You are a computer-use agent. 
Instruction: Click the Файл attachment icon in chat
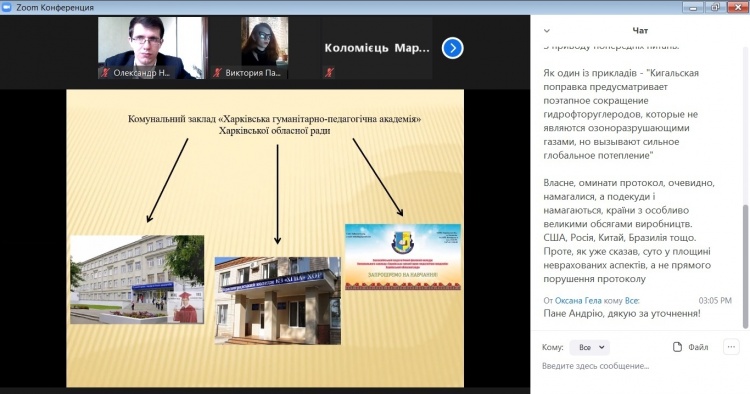click(677, 347)
